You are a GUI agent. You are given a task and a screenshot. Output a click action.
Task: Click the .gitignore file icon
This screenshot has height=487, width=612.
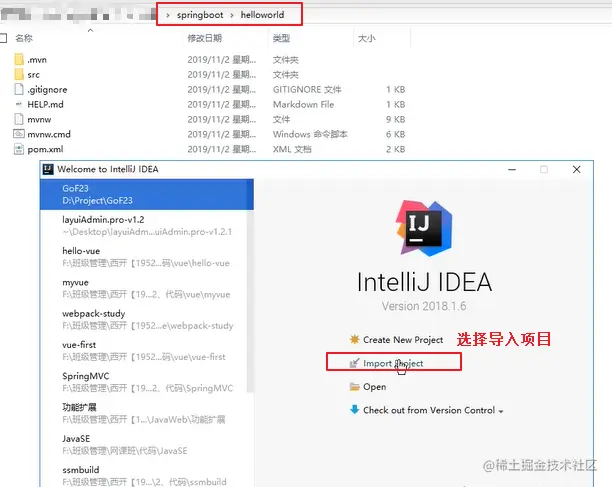[19, 89]
